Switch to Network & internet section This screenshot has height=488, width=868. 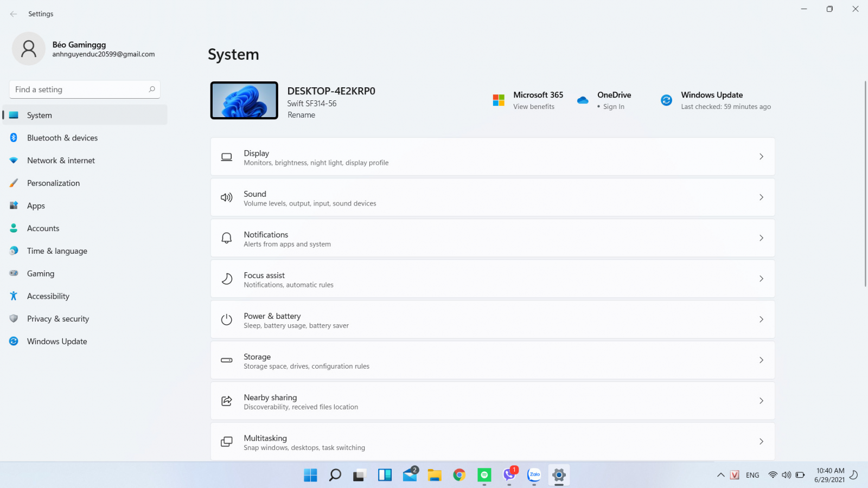click(x=61, y=160)
